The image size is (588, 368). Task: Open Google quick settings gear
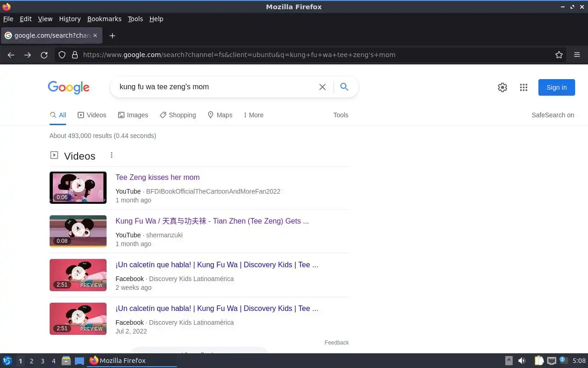[x=503, y=87]
